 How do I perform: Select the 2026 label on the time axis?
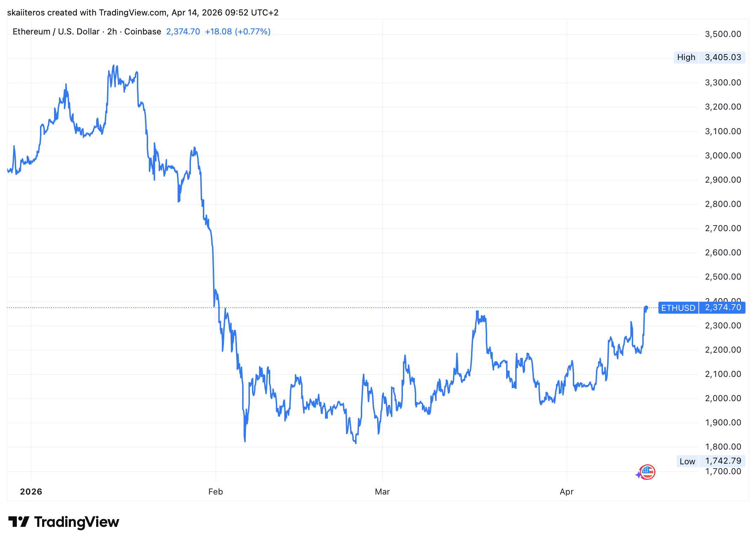[31, 492]
